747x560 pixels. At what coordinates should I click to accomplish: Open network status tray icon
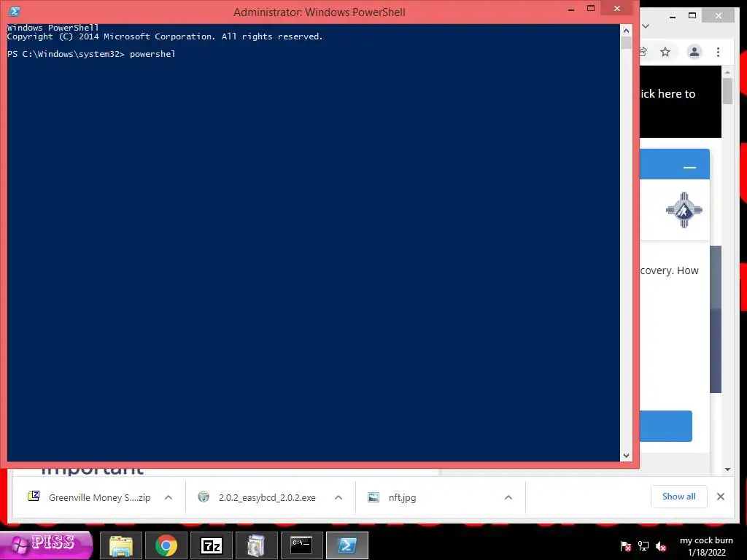[x=643, y=546]
